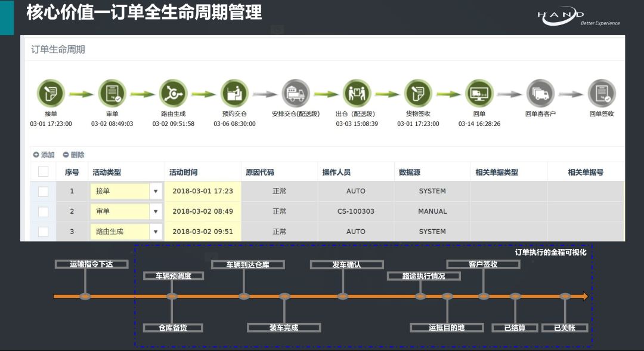Click the 2018-03-01 17:23 activity time field
Screen dimensions: 644x351
tap(203, 192)
